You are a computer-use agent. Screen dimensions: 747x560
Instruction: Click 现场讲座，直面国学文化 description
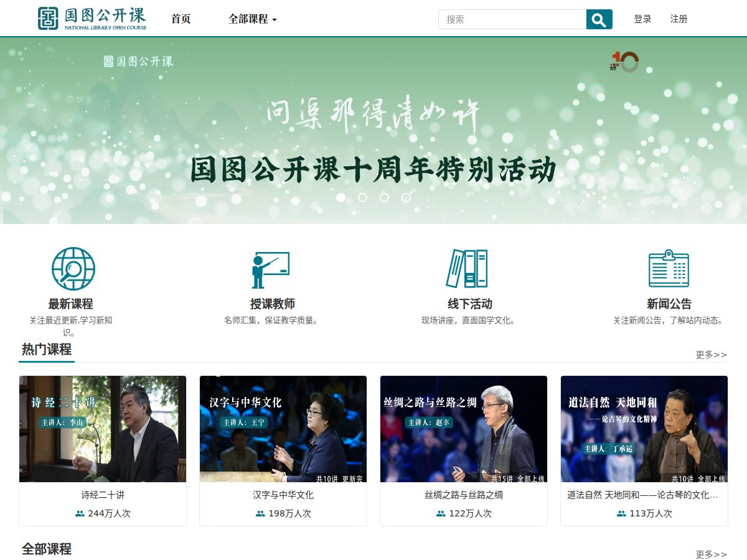[470, 321]
